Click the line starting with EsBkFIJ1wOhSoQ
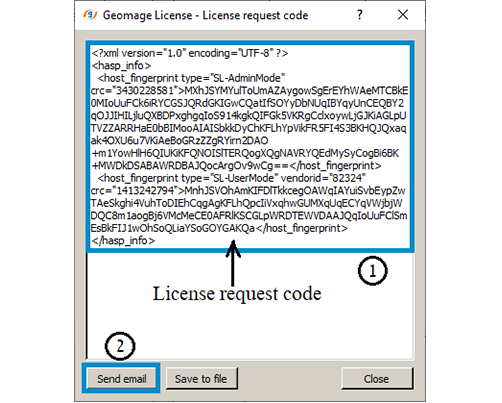This screenshot has height=403, width=502. coord(219,228)
